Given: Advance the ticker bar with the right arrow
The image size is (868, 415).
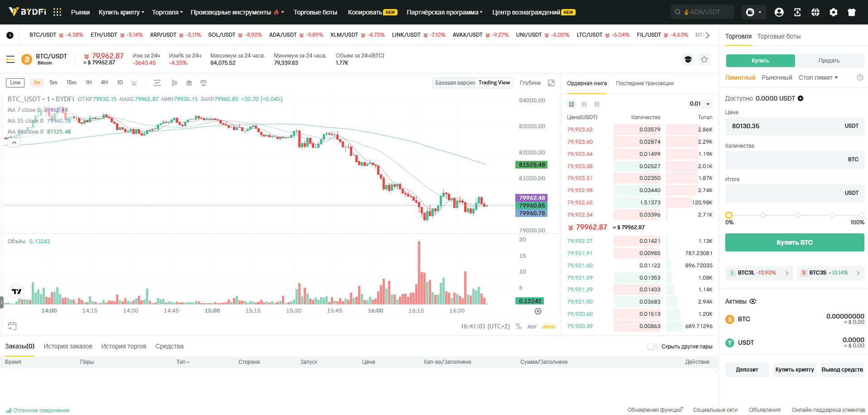Looking at the screenshot, I should pos(708,35).
